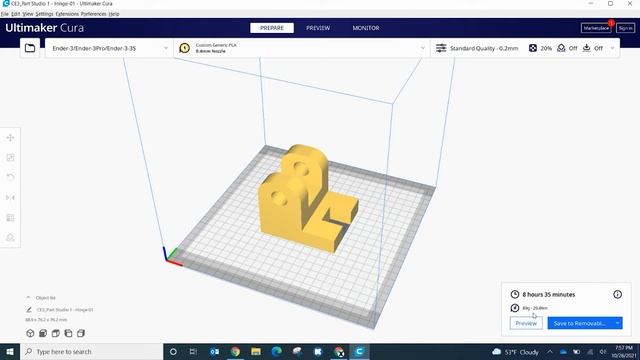Click the Preview button in slice panel
This screenshot has height=360, width=640.
click(526, 323)
